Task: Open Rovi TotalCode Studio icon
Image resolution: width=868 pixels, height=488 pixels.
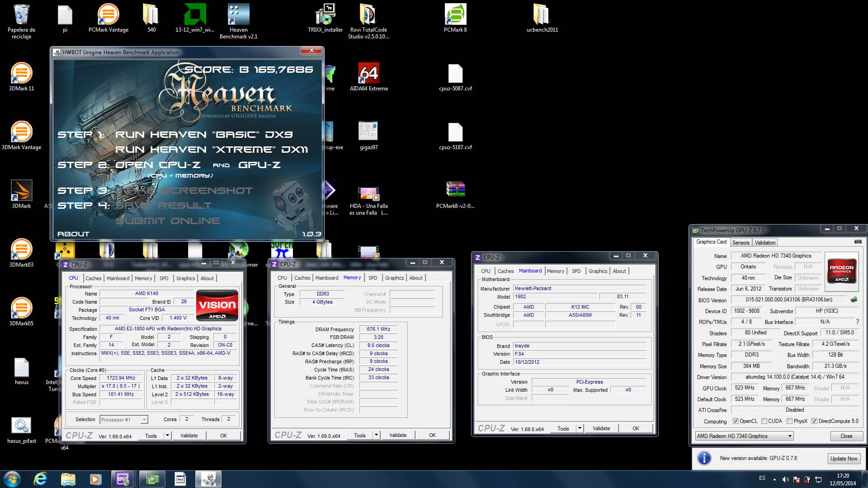Action: (x=368, y=21)
